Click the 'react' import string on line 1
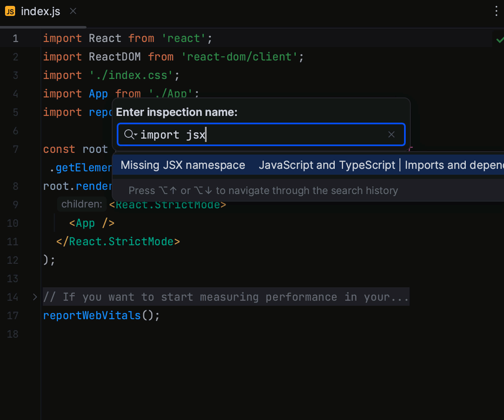Screen dimensions: 504x420 pyautogui.click(x=184, y=38)
